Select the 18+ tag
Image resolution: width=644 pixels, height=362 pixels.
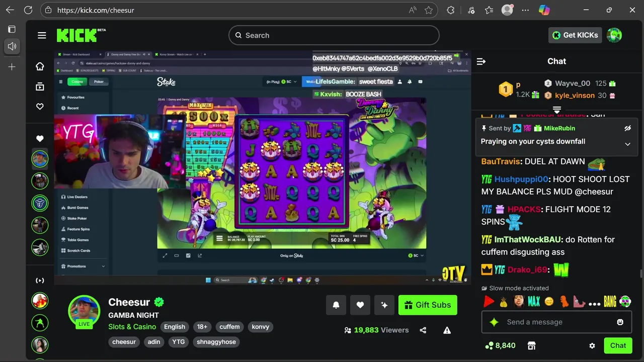tap(202, 327)
